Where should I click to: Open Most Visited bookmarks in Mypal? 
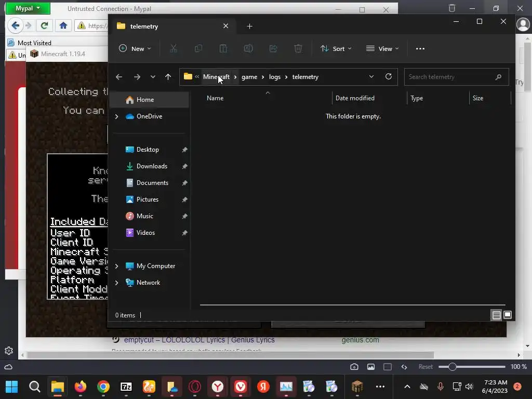pos(30,43)
